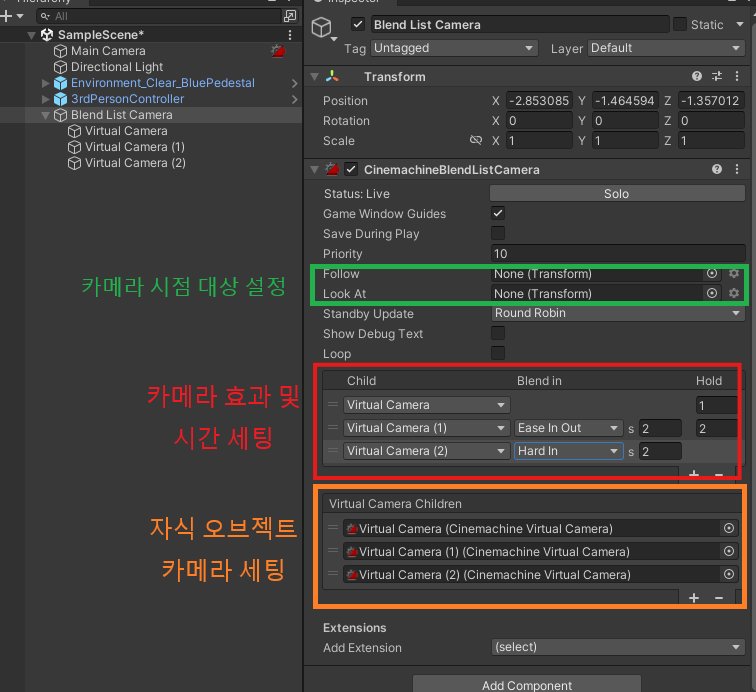Pick object for Virtual Camera (2) child slot

[729, 574]
